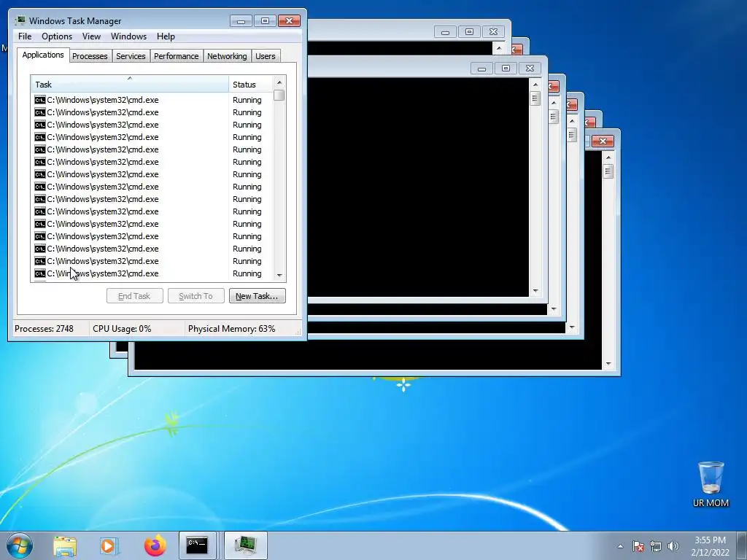Open the File menu in Task Manager
This screenshot has height=560, width=747.
point(25,36)
